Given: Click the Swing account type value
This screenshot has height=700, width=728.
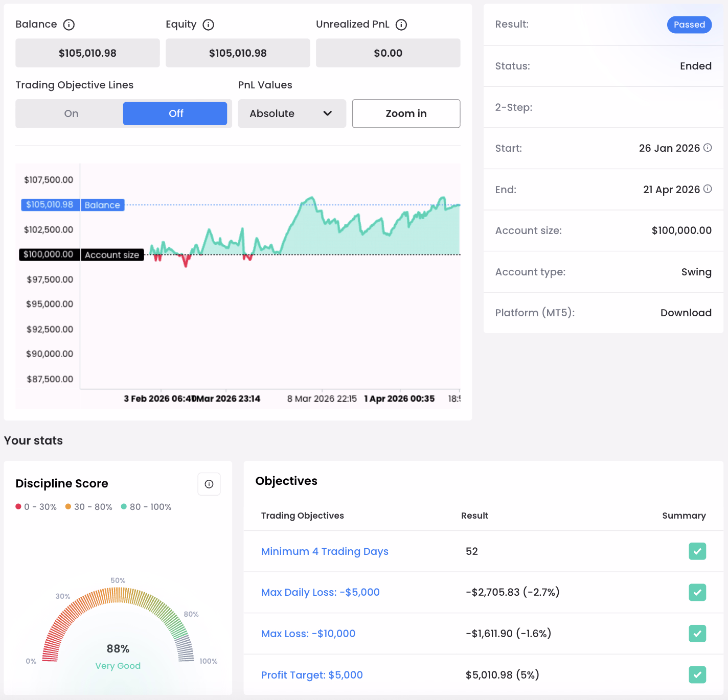Looking at the screenshot, I should coord(696,272).
